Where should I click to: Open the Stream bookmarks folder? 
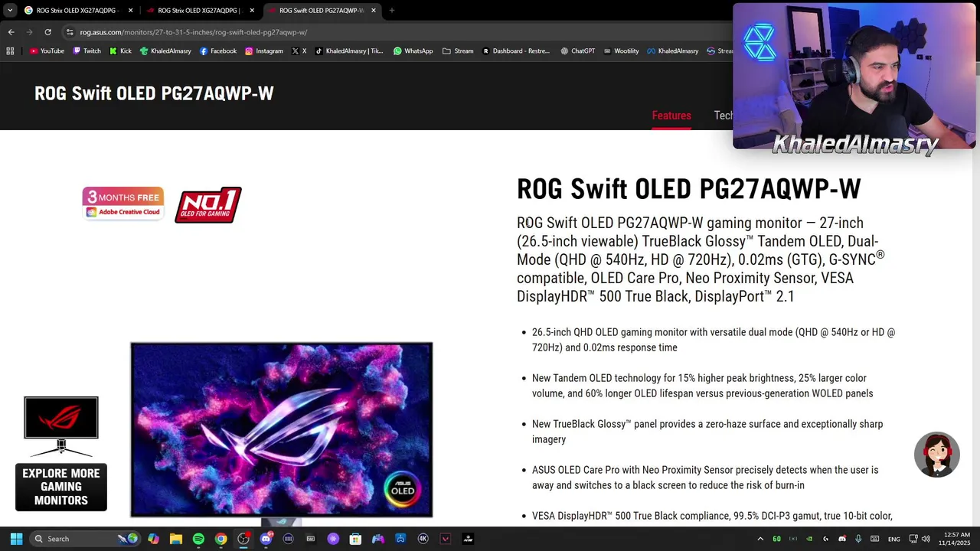coord(458,51)
